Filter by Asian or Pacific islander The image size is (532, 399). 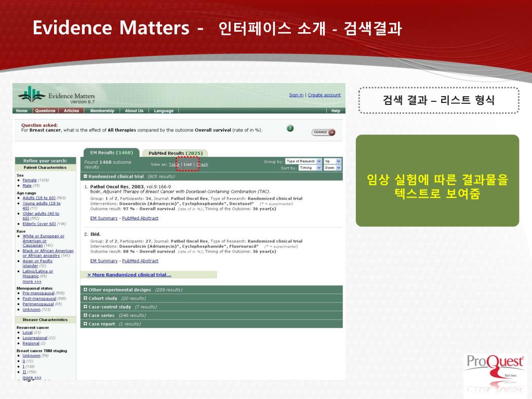(x=37, y=263)
